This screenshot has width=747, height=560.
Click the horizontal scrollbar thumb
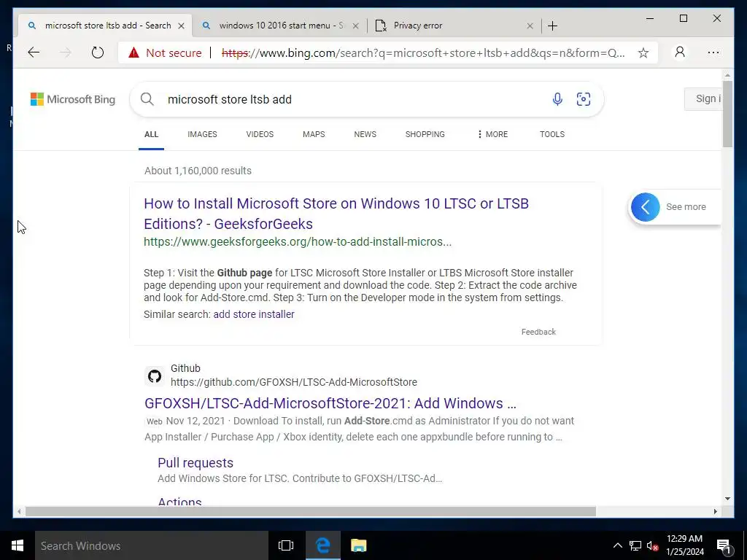point(311,511)
